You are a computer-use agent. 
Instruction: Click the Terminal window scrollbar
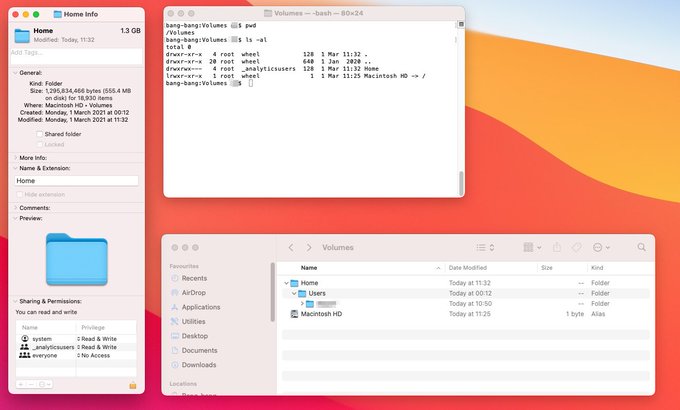[x=461, y=183]
